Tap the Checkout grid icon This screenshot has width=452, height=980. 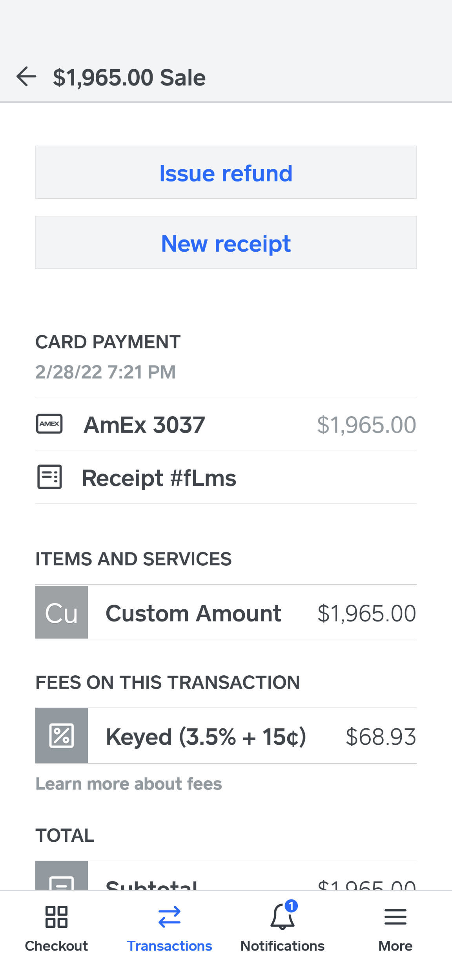(56, 917)
